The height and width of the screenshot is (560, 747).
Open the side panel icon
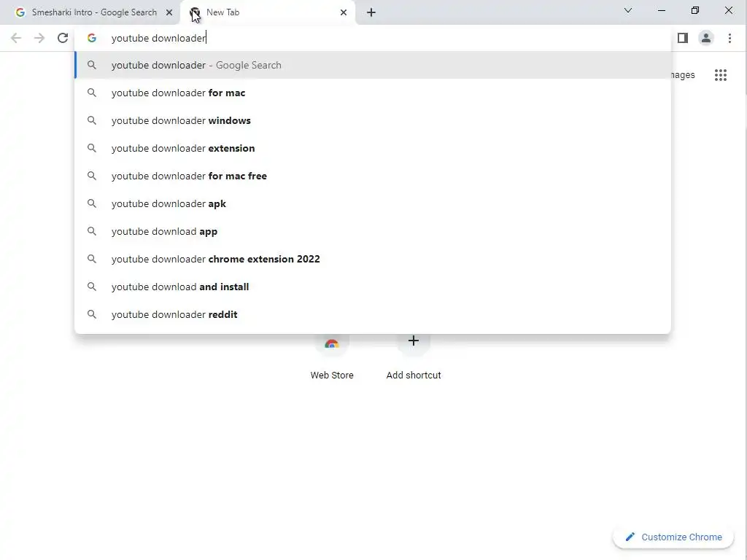683,38
